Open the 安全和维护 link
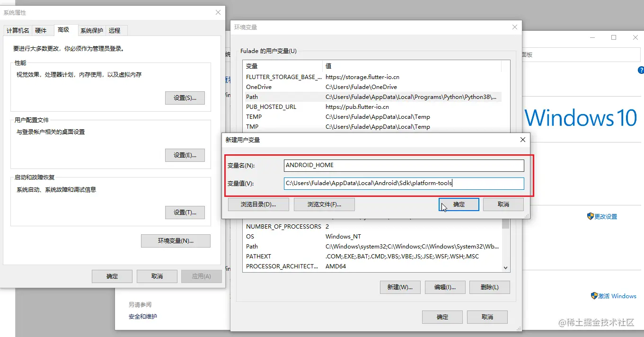The height and width of the screenshot is (337, 644). 143,316
